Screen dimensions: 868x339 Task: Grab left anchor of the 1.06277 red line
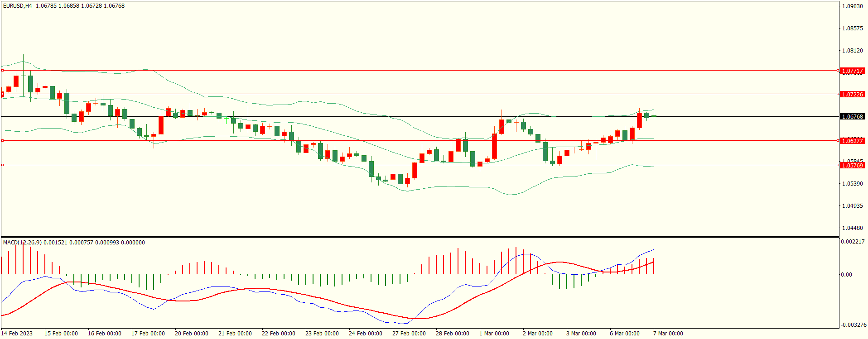pyautogui.click(x=2, y=141)
